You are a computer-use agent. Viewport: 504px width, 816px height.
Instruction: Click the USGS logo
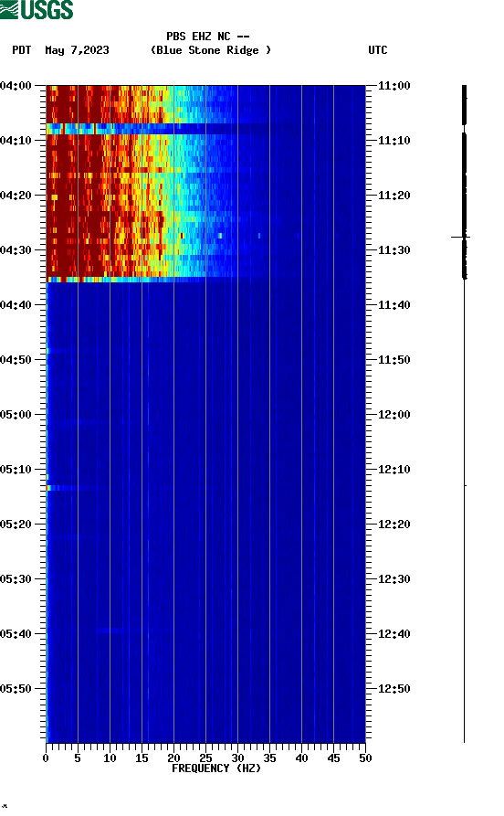click(37, 9)
